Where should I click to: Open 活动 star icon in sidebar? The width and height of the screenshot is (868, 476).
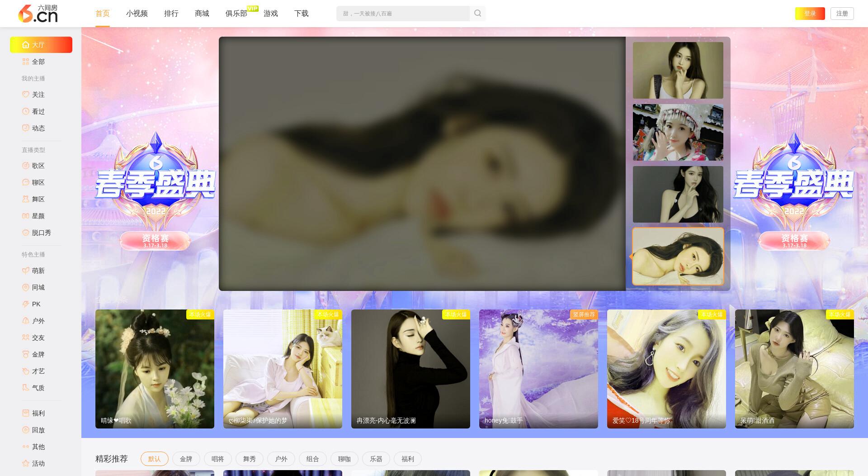26,463
